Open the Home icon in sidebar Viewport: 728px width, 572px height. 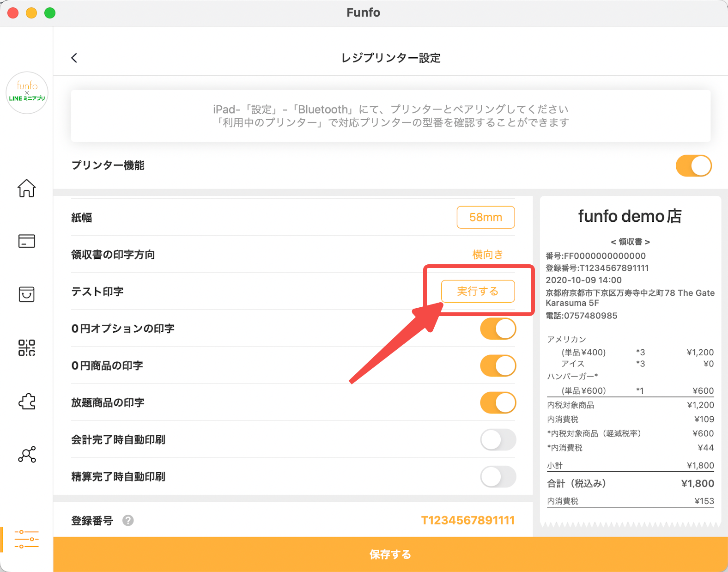[x=26, y=188]
